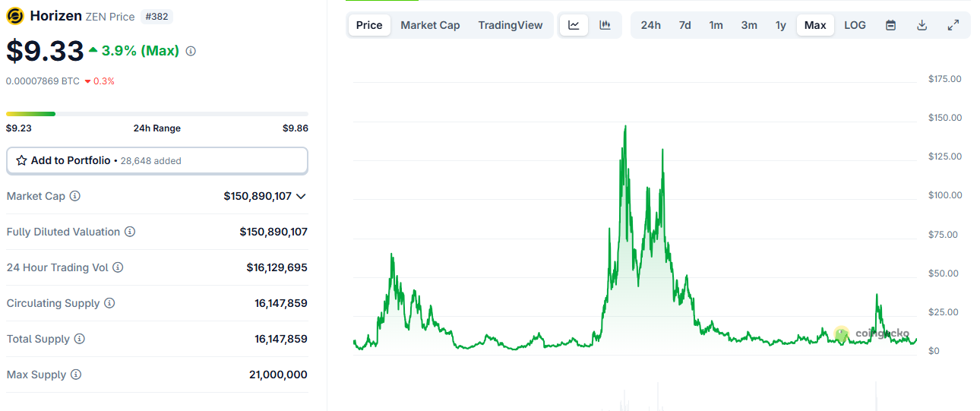Click the Circulating Supply value 16,147,859
The width and height of the screenshot is (980, 411).
click(281, 303)
